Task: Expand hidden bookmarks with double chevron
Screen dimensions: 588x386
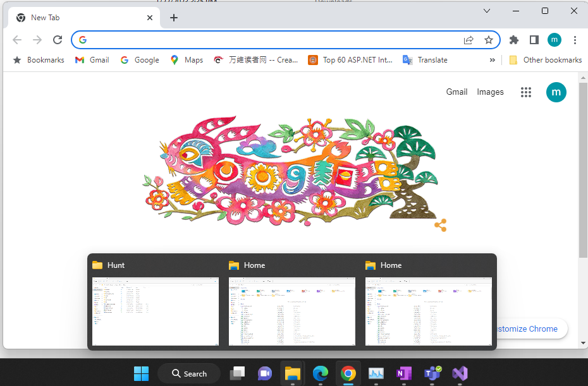Action: 493,60
